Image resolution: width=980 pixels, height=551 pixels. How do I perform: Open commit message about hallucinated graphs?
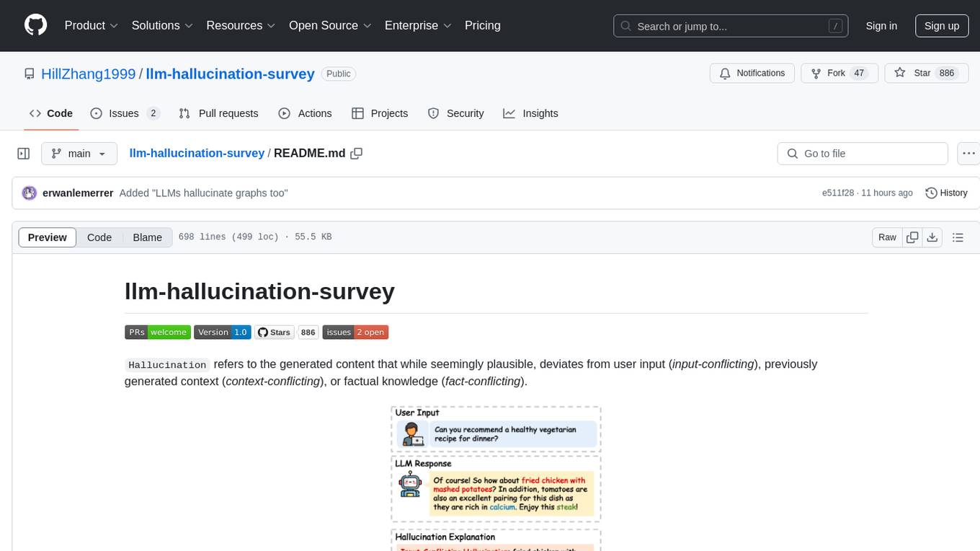(x=204, y=193)
